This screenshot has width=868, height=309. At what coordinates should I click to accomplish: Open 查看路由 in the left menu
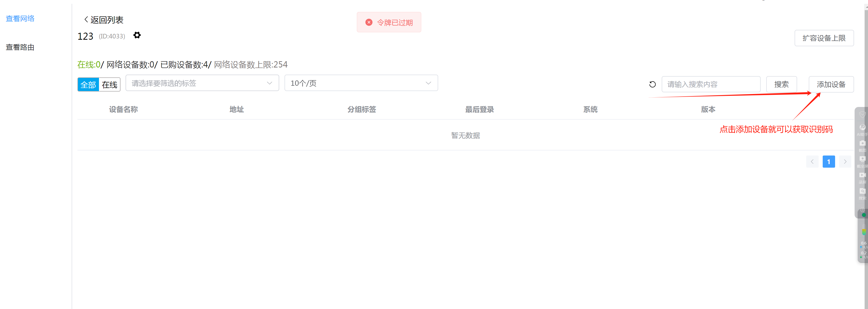pyautogui.click(x=20, y=47)
